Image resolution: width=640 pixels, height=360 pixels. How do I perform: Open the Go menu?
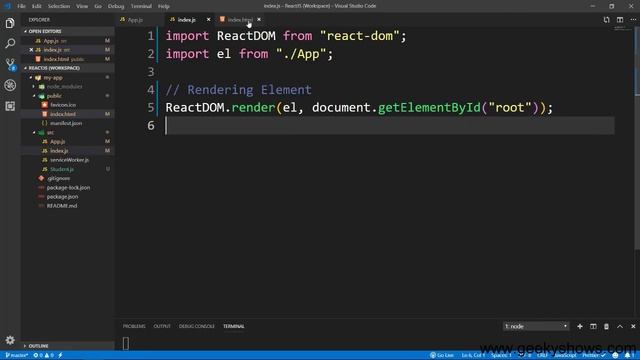click(x=98, y=6)
